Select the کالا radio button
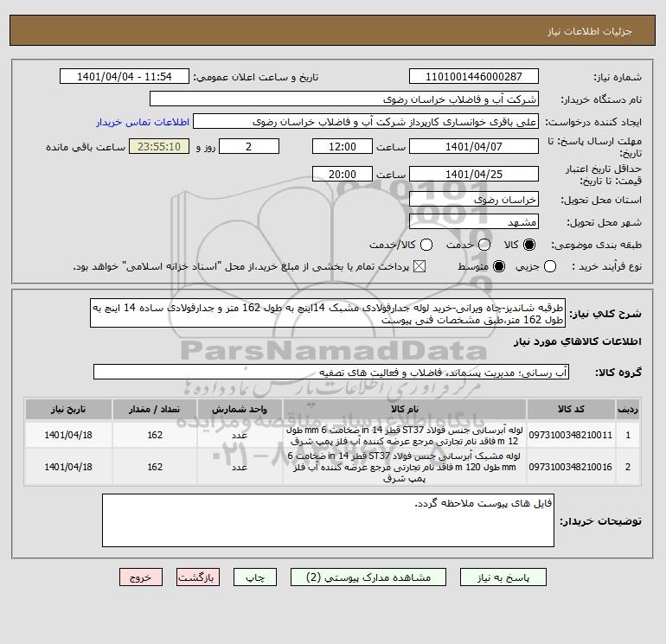The width and height of the screenshot is (666, 644). (529, 245)
